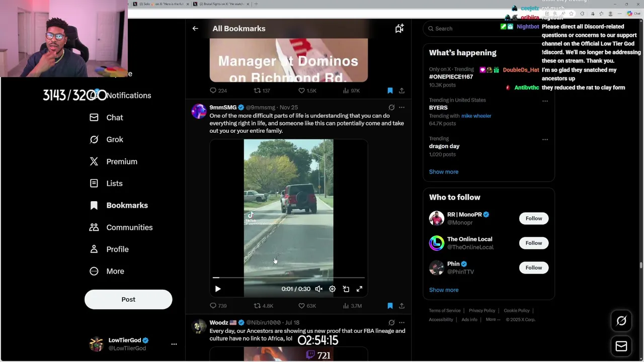
Task: Follow Phin
Action: 534,267
